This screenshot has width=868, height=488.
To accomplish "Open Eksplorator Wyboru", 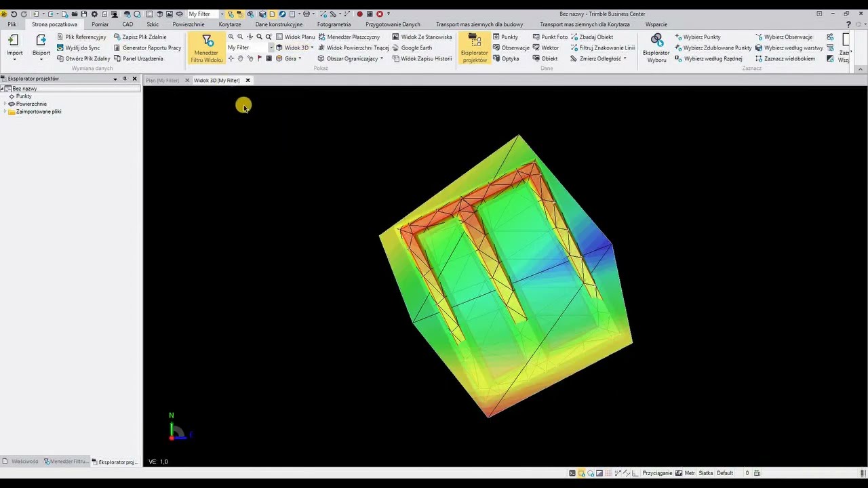I will [x=656, y=48].
